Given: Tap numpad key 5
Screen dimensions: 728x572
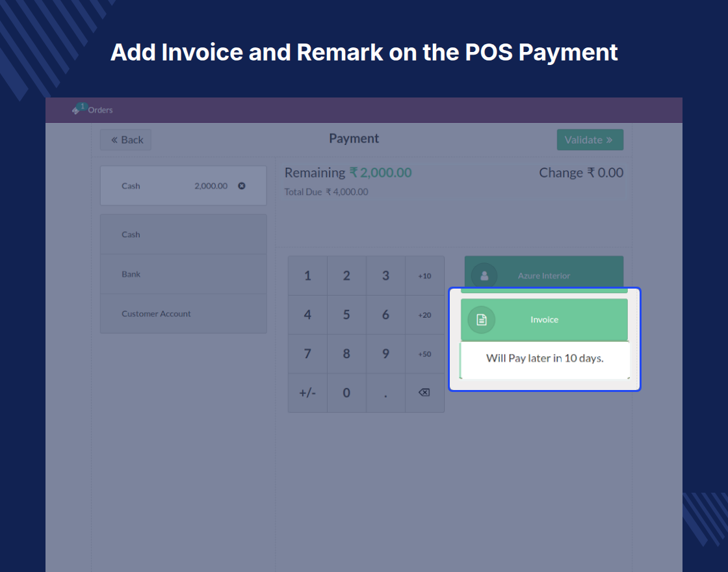Looking at the screenshot, I should tap(346, 315).
